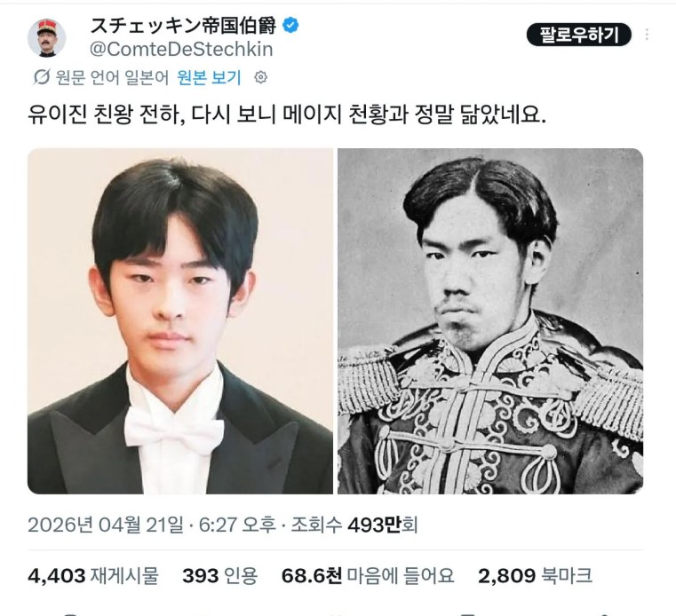Follow the account with 팔로우하기 button
The width and height of the screenshot is (676, 616).
pos(579,35)
